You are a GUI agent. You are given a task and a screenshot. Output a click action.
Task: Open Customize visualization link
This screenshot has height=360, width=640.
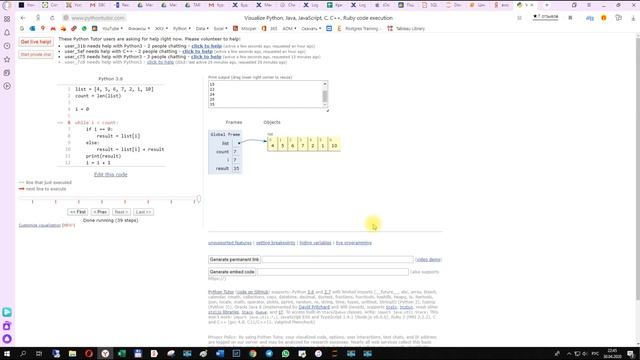coord(40,225)
